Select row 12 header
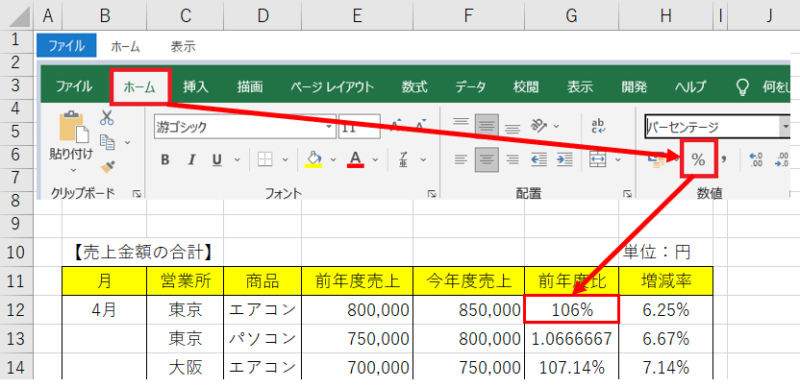800x388 pixels. point(17,310)
